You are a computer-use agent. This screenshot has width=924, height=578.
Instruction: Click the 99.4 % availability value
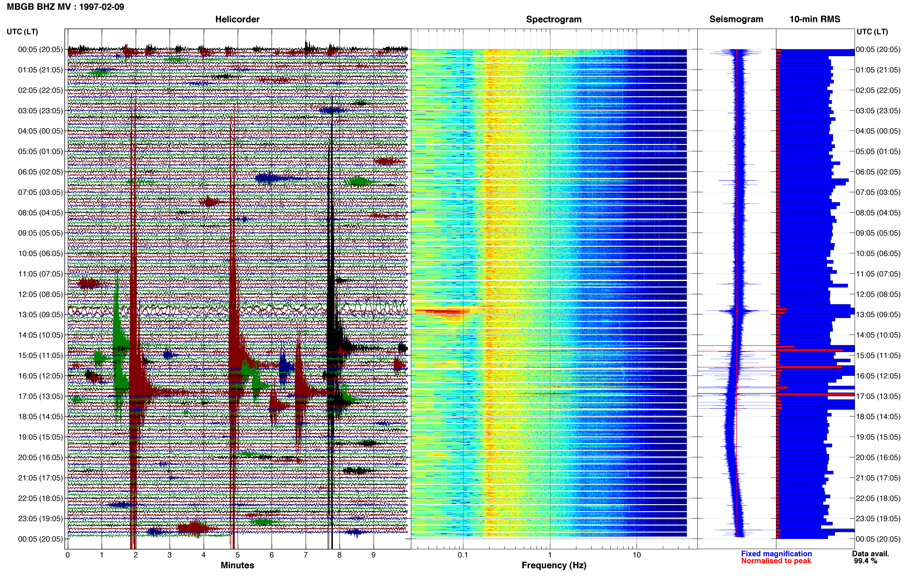click(x=865, y=561)
